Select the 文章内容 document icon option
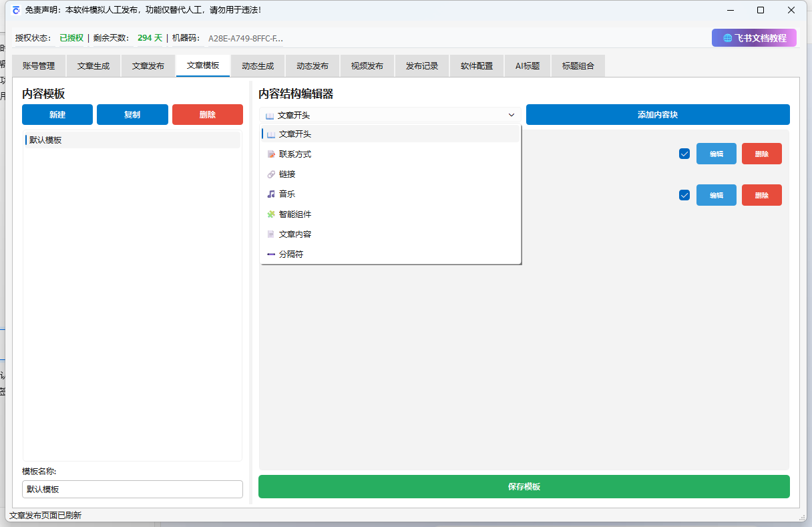Screen dimensions: 812x527 271,234
